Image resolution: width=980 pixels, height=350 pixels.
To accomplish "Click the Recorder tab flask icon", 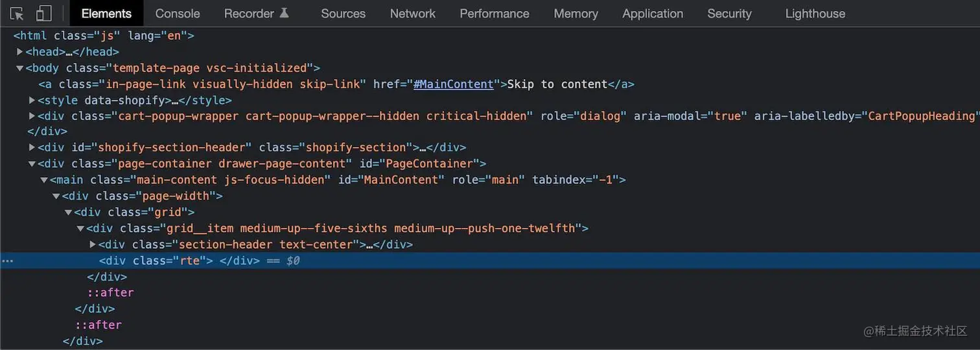I will tap(284, 12).
